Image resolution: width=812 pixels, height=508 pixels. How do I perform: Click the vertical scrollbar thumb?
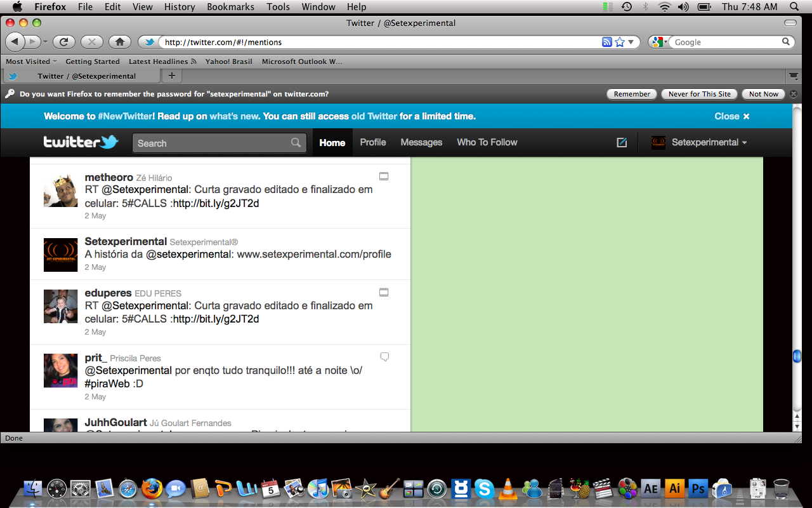tap(797, 356)
